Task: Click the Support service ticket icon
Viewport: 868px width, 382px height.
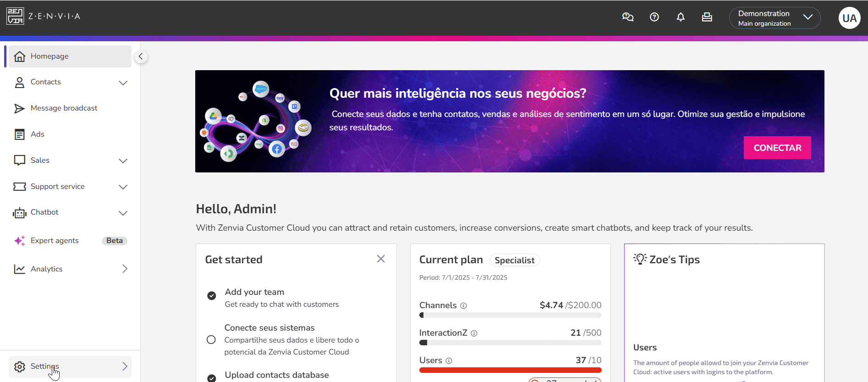Action: 20,187
